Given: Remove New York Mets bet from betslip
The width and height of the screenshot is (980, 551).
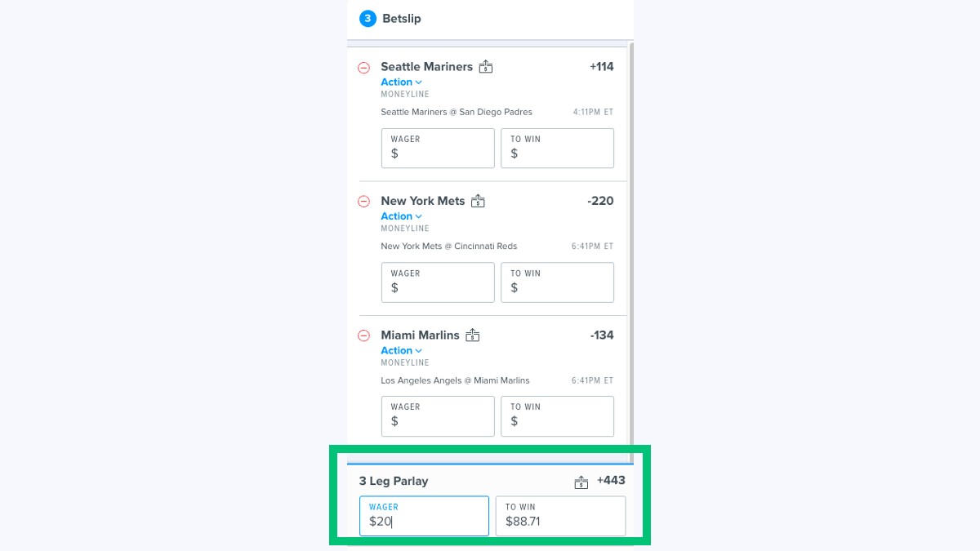Looking at the screenshot, I should [364, 202].
